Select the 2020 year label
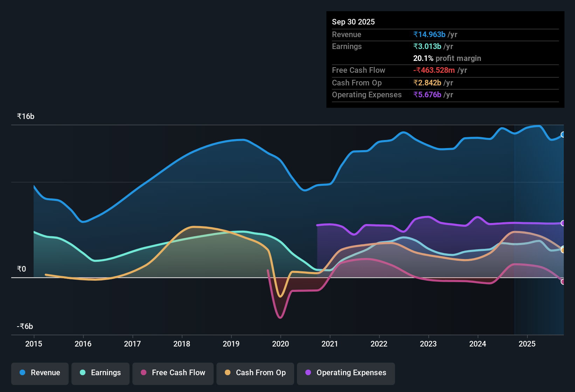 tap(280, 344)
